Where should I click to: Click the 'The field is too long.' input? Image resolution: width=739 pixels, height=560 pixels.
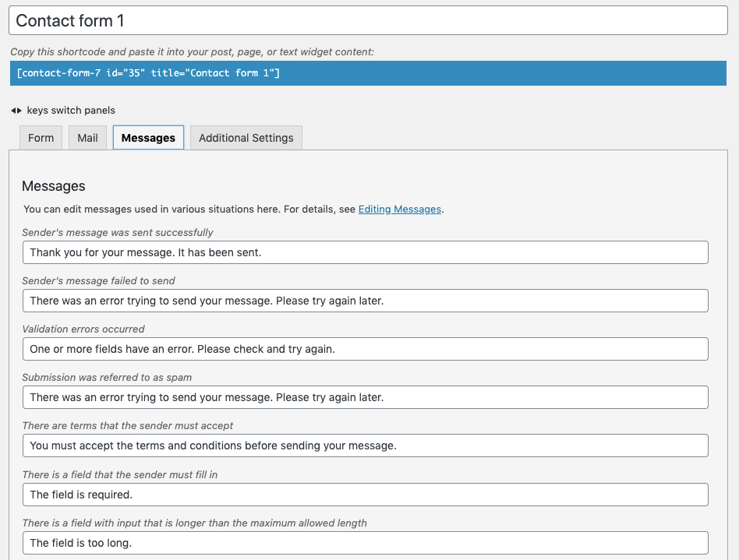366,543
